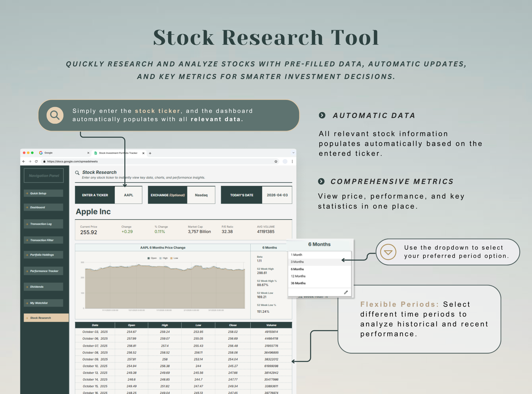532x394 pixels.
Task: Select the open value 249.38
Action: pyautogui.click(x=132, y=373)
